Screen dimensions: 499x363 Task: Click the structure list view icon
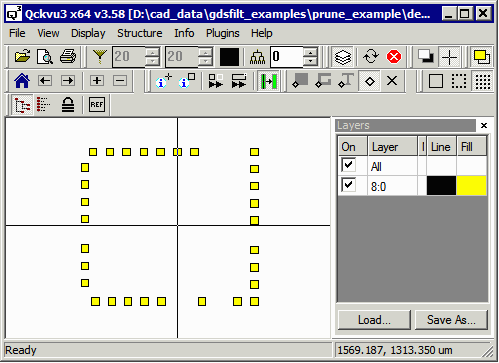point(44,105)
